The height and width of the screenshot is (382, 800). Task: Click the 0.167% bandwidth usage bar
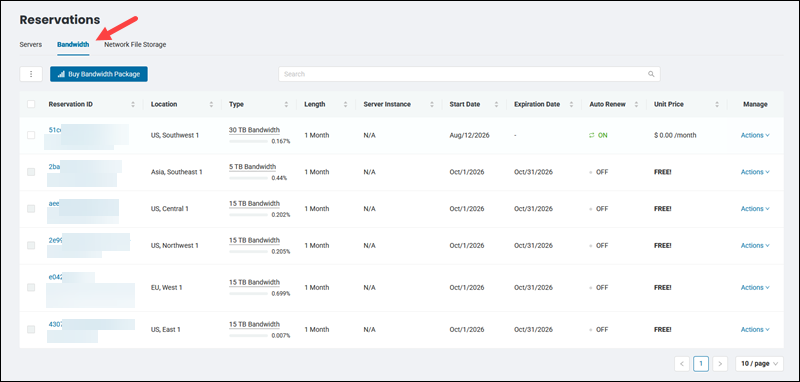pyautogui.click(x=248, y=141)
